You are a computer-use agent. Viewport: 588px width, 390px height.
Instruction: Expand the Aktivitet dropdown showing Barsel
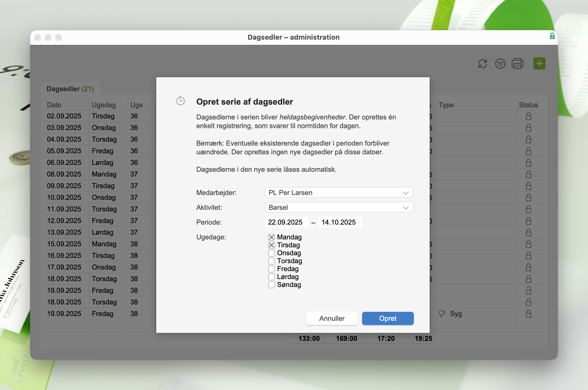click(x=339, y=207)
